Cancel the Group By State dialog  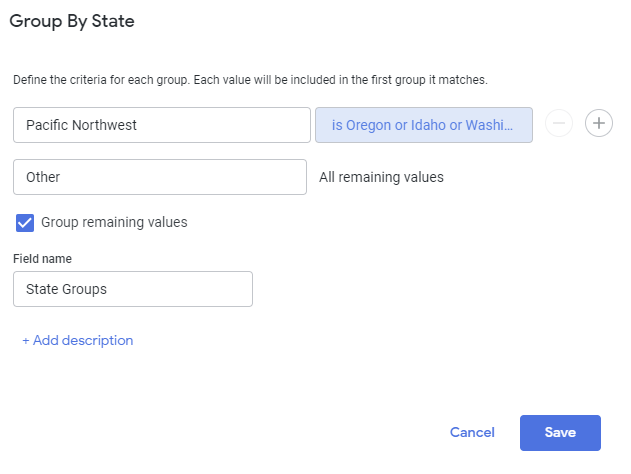(472, 432)
